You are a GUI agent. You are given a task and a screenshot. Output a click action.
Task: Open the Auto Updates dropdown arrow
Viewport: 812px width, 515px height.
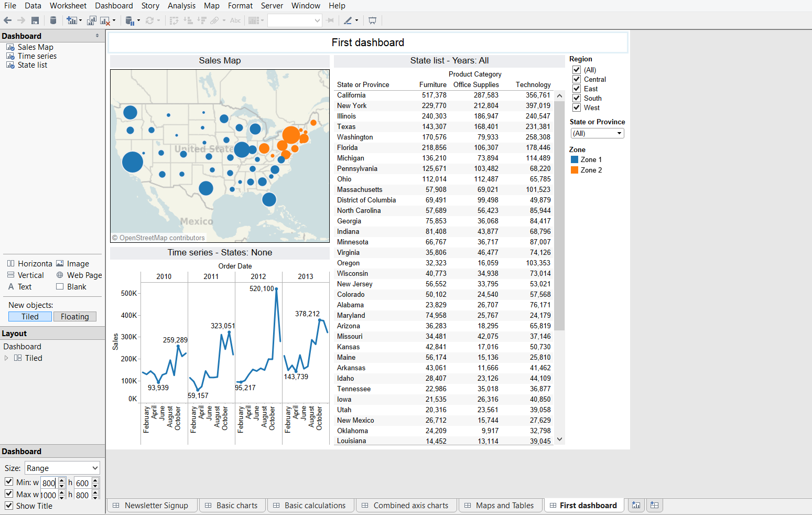pos(139,20)
